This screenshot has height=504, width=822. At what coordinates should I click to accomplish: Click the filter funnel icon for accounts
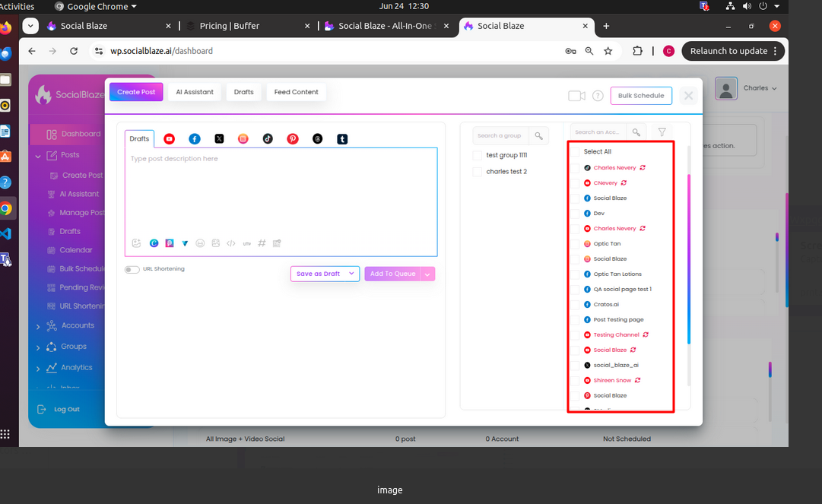[662, 132]
